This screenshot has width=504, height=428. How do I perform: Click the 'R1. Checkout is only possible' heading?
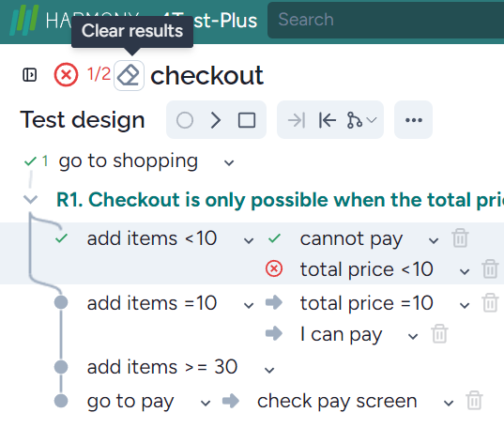[x=280, y=200]
